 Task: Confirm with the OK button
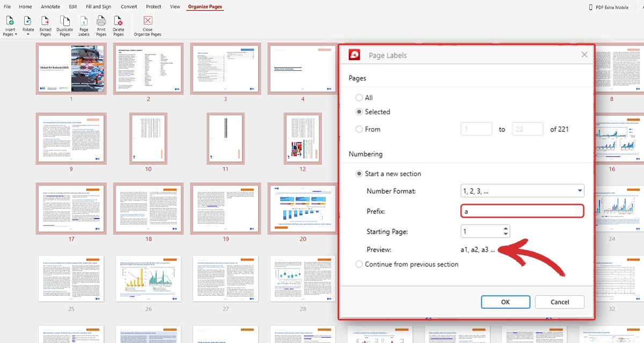(506, 302)
